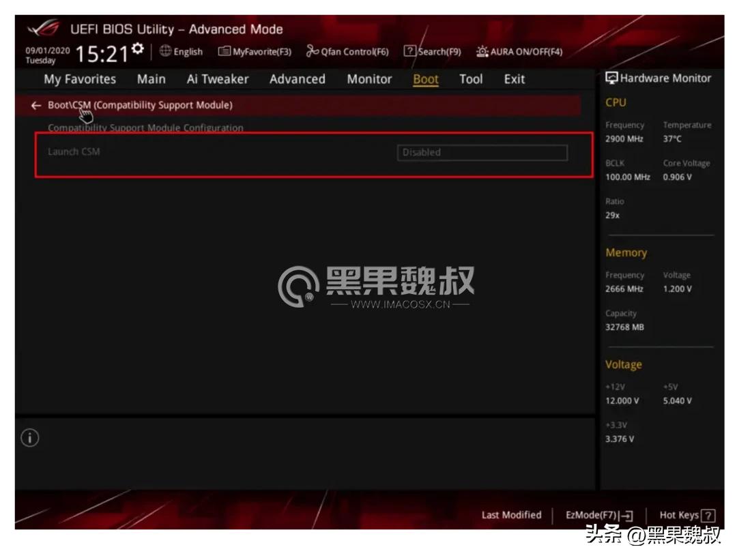Image resolution: width=737 pixels, height=560 pixels.
Task: Click the back arrow to leave CSM page
Action: [35, 105]
